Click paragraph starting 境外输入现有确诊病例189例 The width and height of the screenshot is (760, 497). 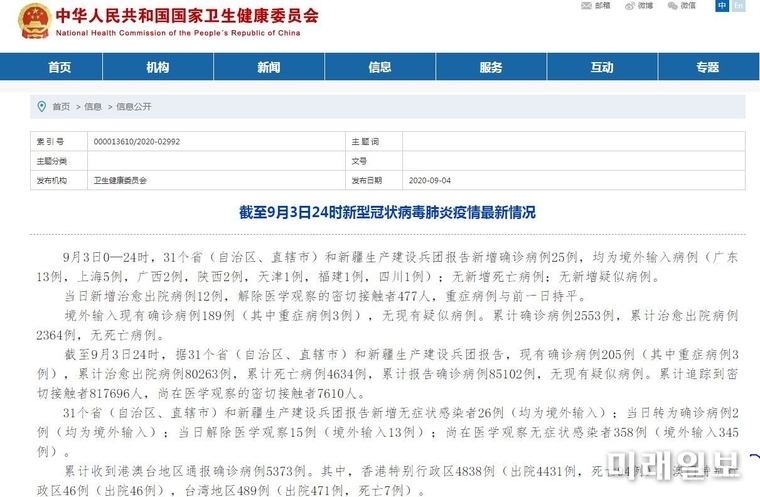tap(387, 325)
